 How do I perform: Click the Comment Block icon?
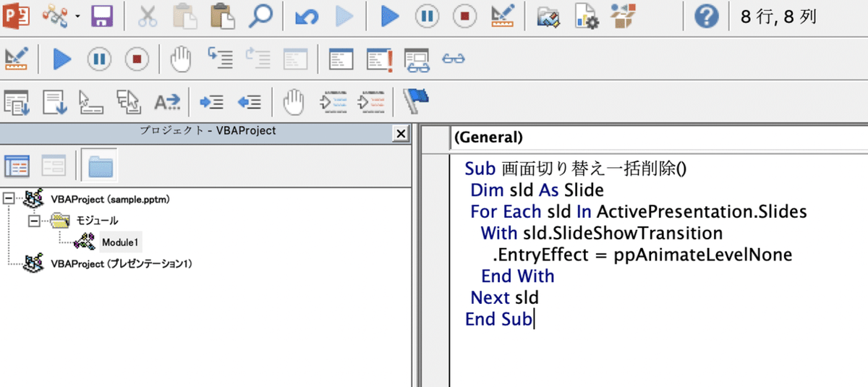333,103
